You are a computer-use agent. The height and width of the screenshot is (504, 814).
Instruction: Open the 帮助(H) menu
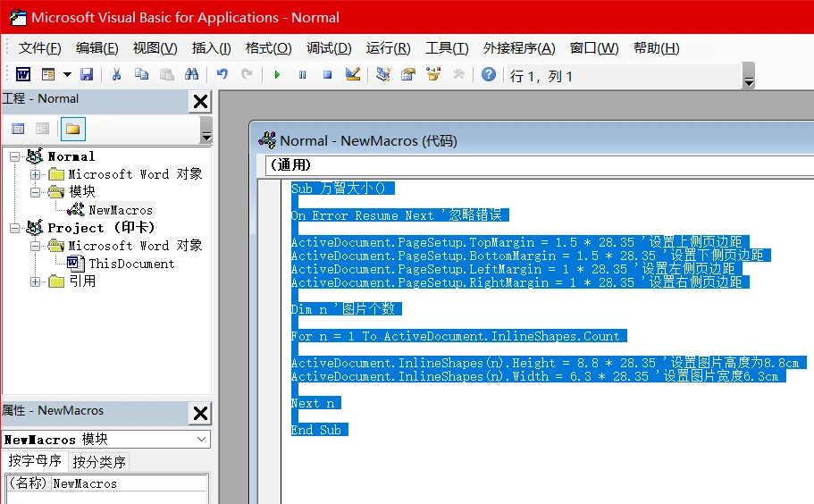[657, 48]
